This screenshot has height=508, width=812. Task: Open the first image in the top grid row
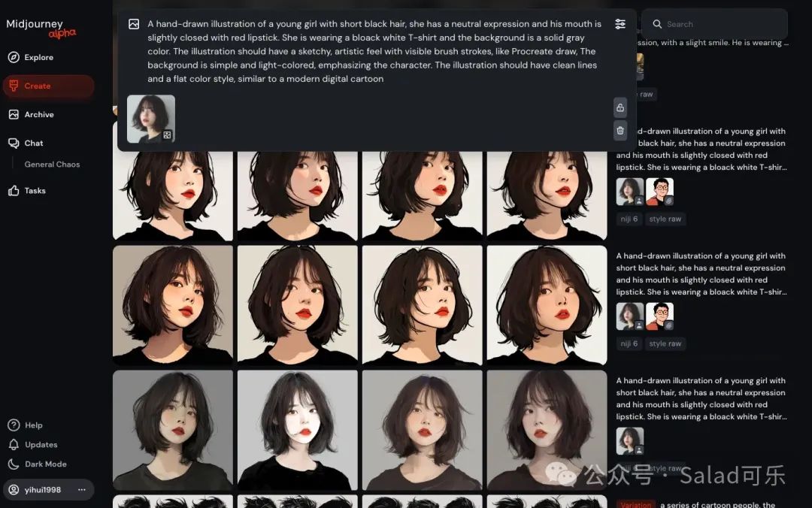pyautogui.click(x=173, y=195)
